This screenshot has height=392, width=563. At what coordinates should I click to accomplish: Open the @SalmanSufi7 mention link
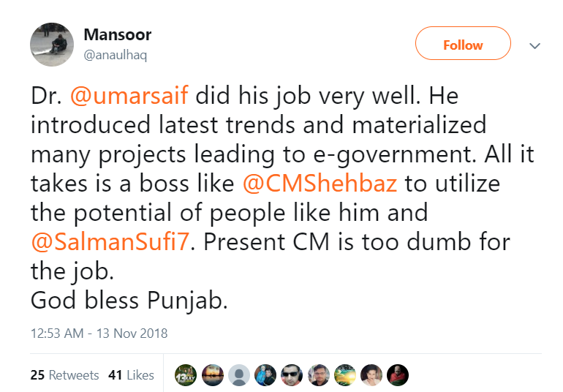click(x=113, y=241)
